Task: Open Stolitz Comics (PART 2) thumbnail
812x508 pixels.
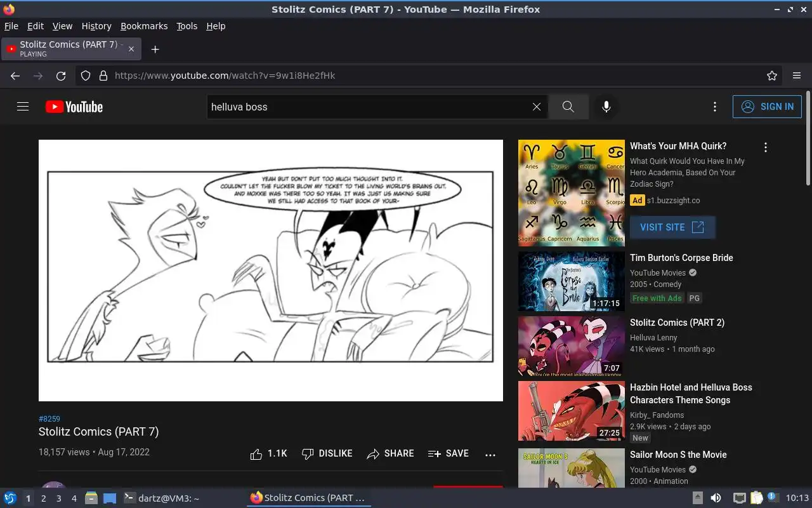Action: 572,346
